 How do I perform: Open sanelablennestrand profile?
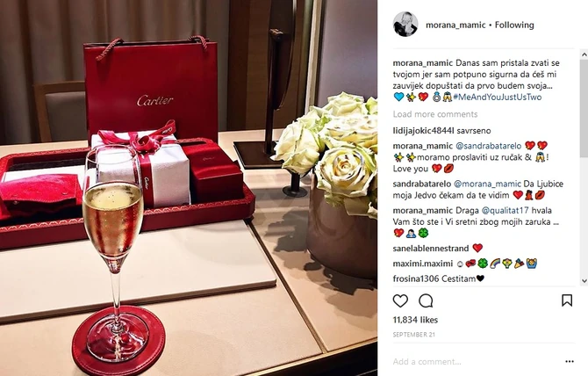[x=431, y=249]
